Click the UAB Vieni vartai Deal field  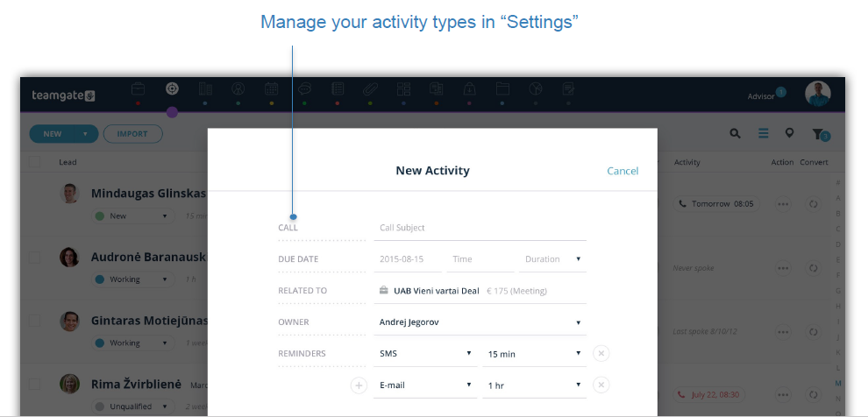(480, 290)
